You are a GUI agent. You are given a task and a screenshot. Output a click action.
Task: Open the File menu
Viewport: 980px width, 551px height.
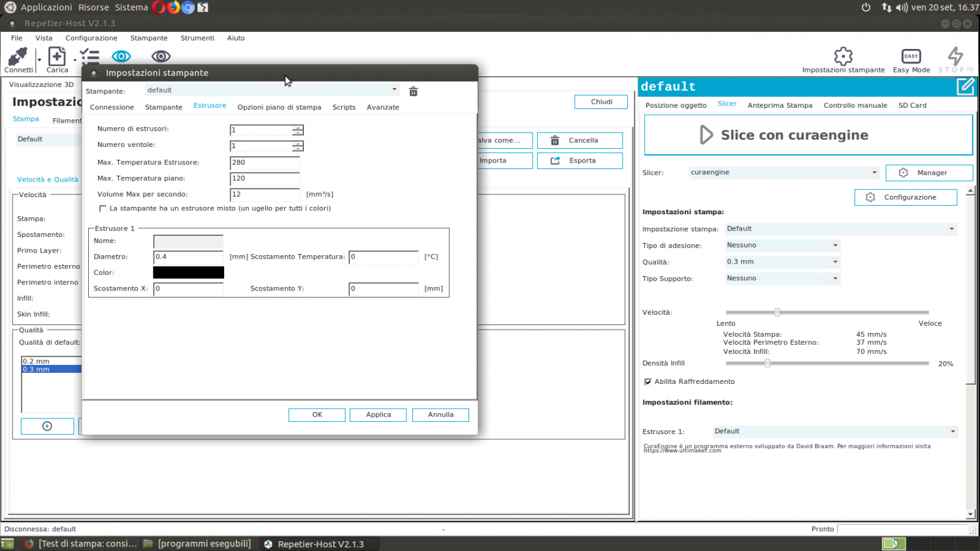(x=17, y=38)
